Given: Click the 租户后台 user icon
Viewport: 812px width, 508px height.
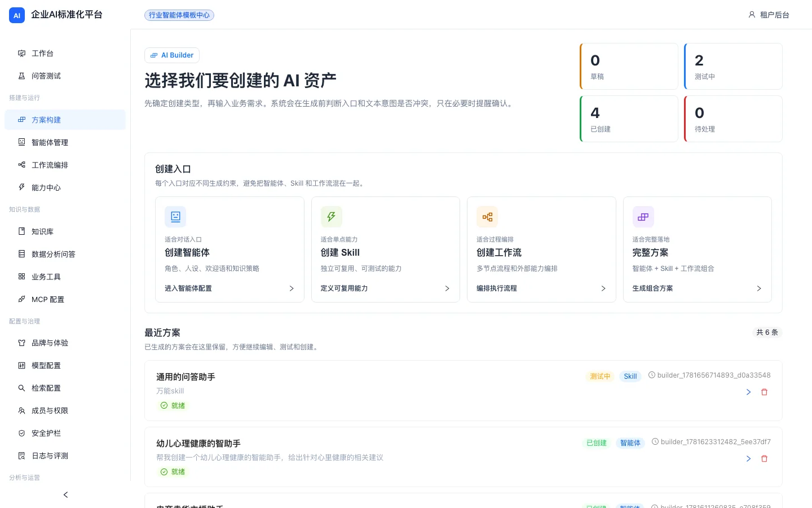Looking at the screenshot, I should click(x=752, y=15).
